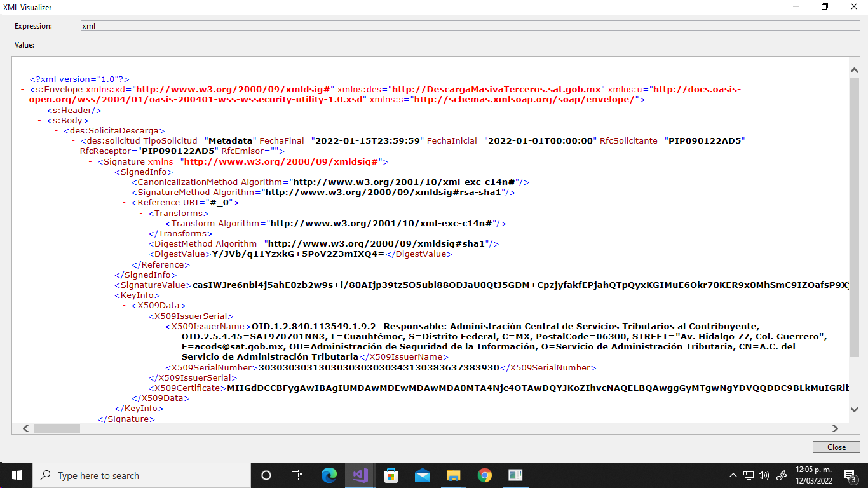Viewport: 868px width, 488px height.
Task: Click the Transform Algorithm line
Action: click(x=336, y=224)
